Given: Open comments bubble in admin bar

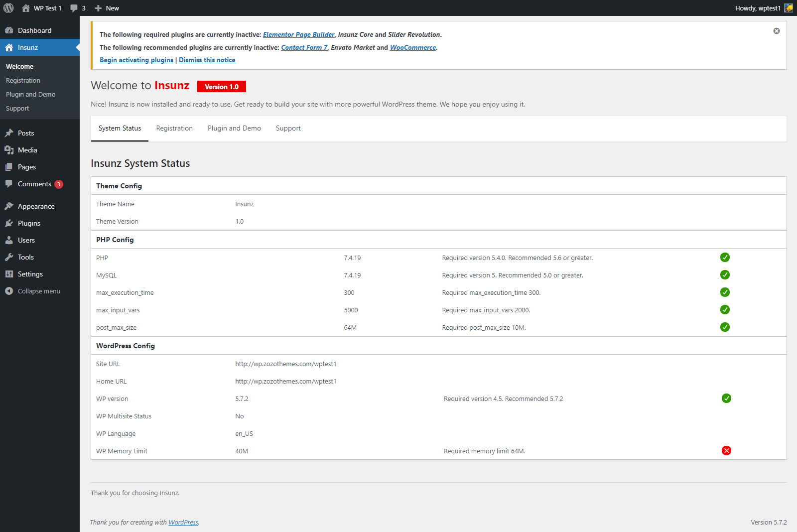Looking at the screenshot, I should [78, 8].
